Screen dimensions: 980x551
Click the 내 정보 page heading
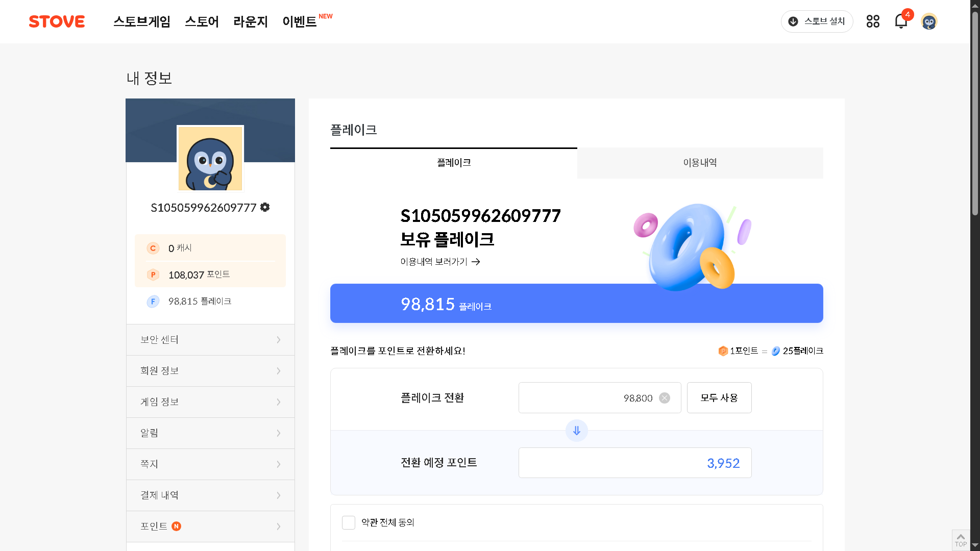(149, 78)
